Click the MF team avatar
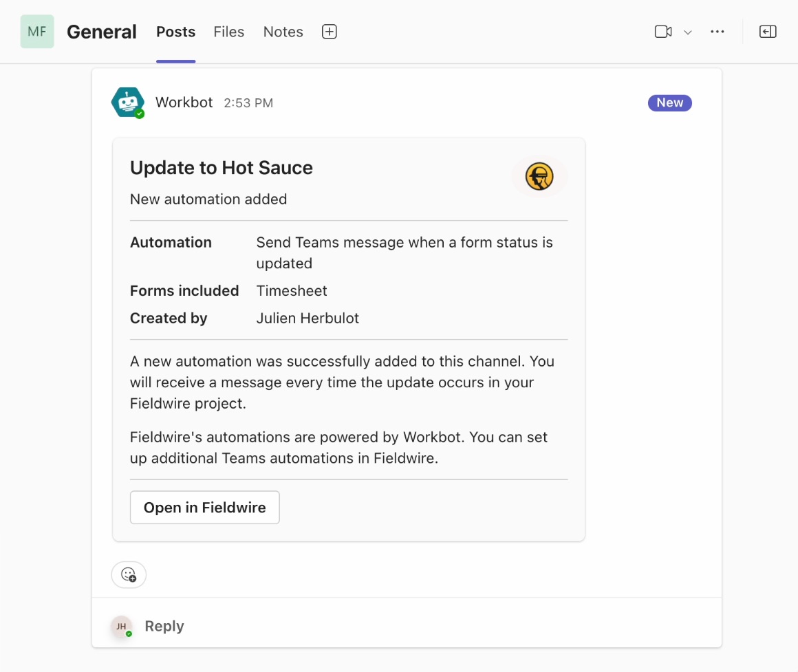 click(x=37, y=32)
